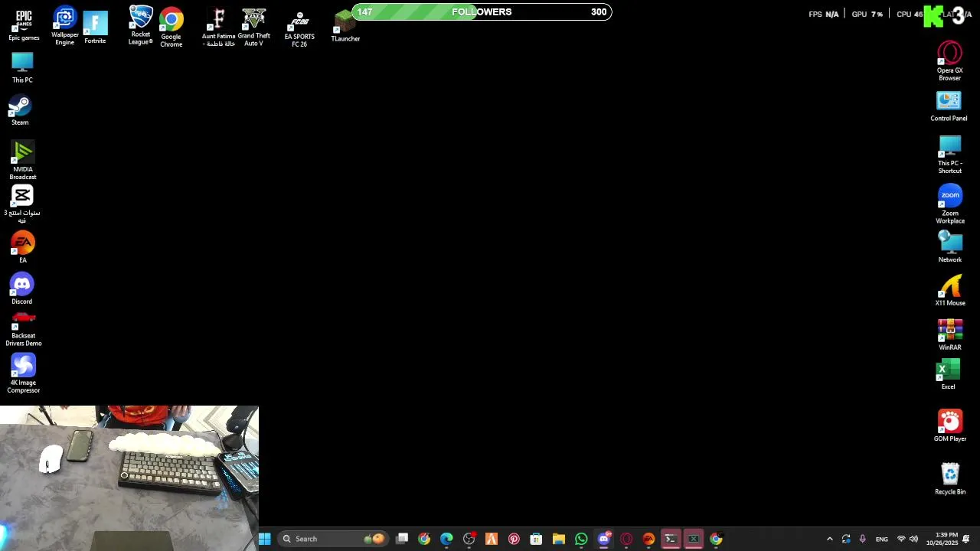Select the NVIDIA Broadcast desktop icon
980x551 pixels.
(23, 161)
